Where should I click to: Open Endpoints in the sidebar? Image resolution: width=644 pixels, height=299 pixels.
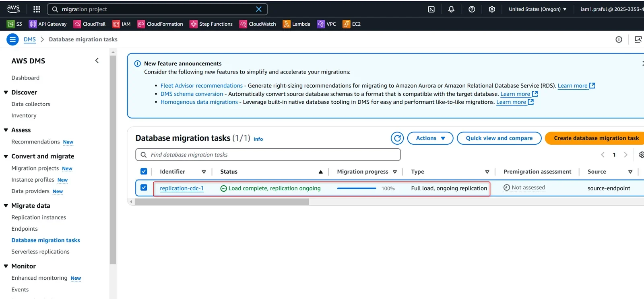tap(25, 229)
